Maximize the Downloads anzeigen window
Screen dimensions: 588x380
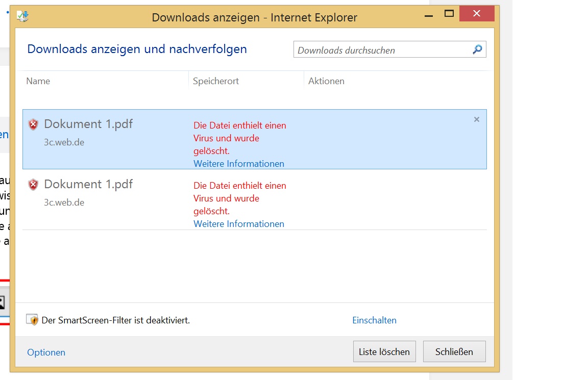[449, 14]
